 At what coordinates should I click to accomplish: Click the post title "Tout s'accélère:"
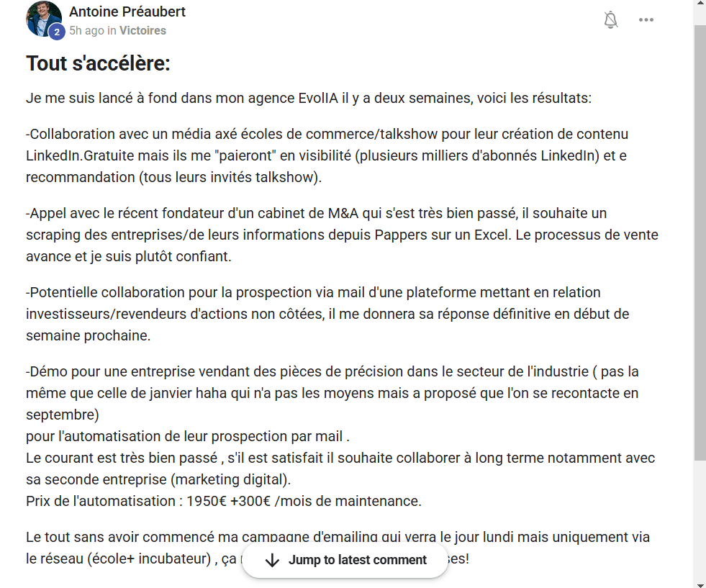click(x=98, y=63)
